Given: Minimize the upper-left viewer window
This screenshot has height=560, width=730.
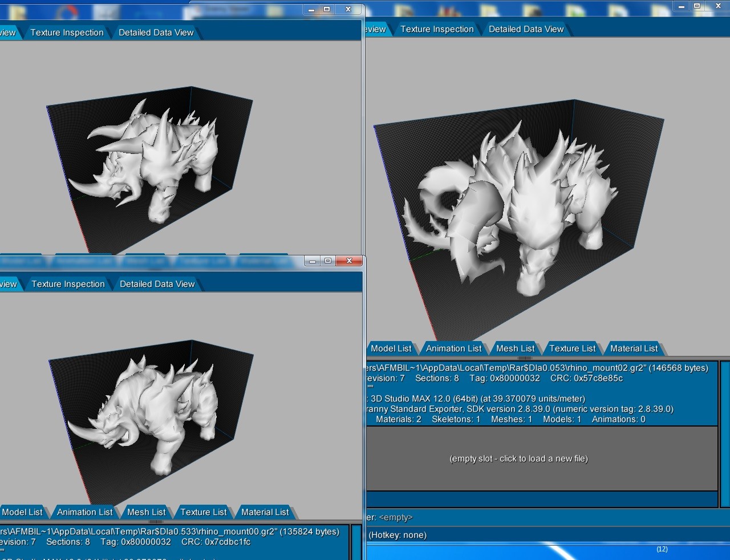Looking at the screenshot, I should pos(311,9).
